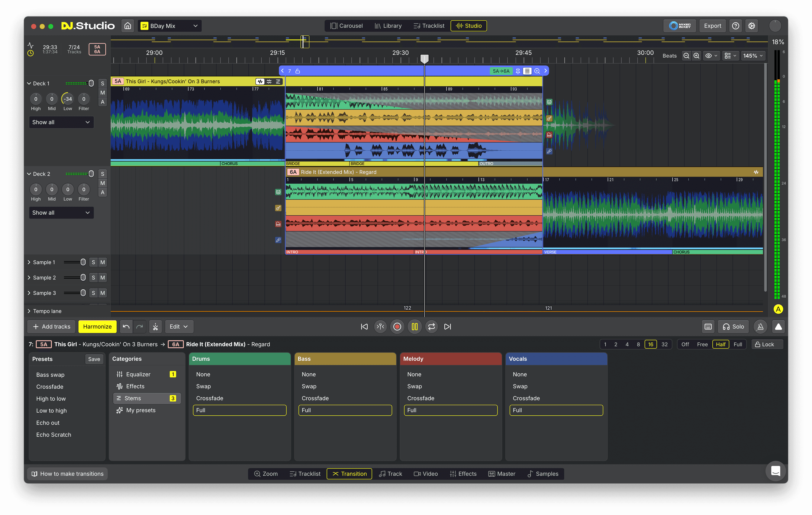The image size is (812, 515).
Task: Open the BDay Mix project dropdown
Action: coord(170,26)
